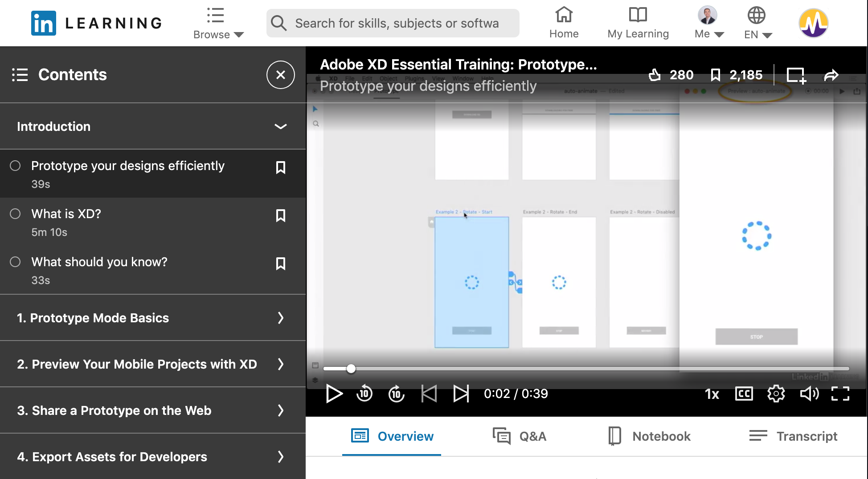Collapse the Introduction section
The height and width of the screenshot is (479, 868).
click(280, 126)
